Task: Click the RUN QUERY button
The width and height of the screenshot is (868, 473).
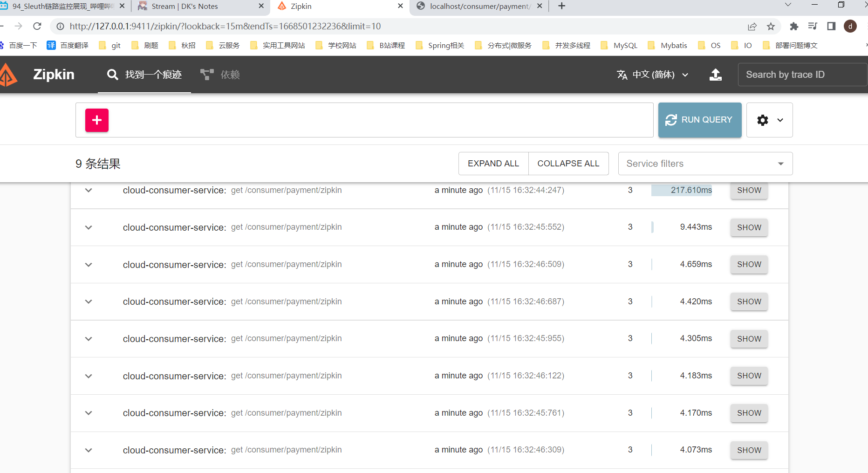Action: [x=700, y=120]
